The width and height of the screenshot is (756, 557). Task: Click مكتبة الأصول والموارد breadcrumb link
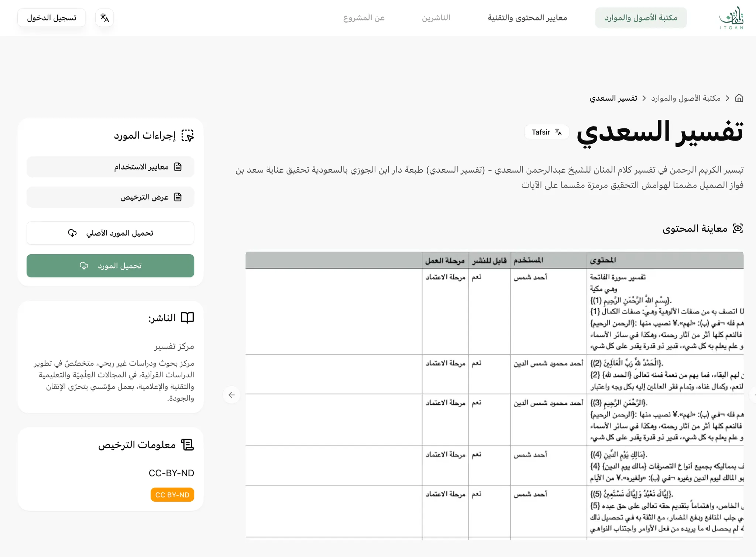tap(685, 98)
